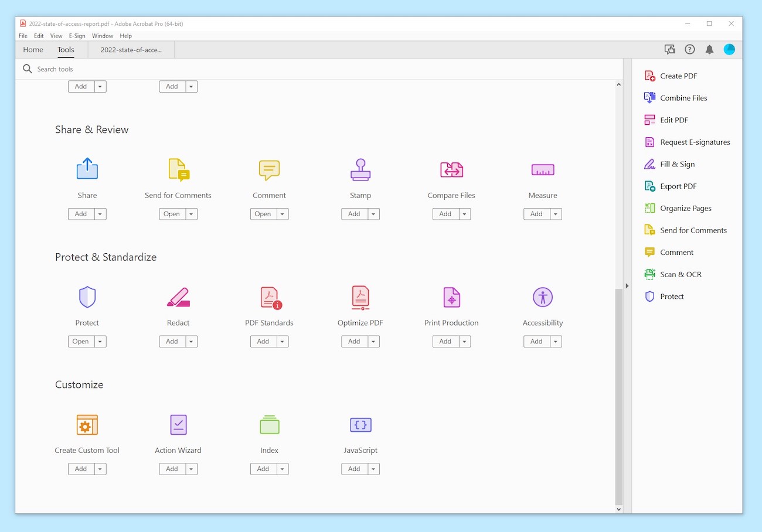Select the Accessibility tool icon
Screen dimensions: 762x532
pyautogui.click(x=542, y=297)
